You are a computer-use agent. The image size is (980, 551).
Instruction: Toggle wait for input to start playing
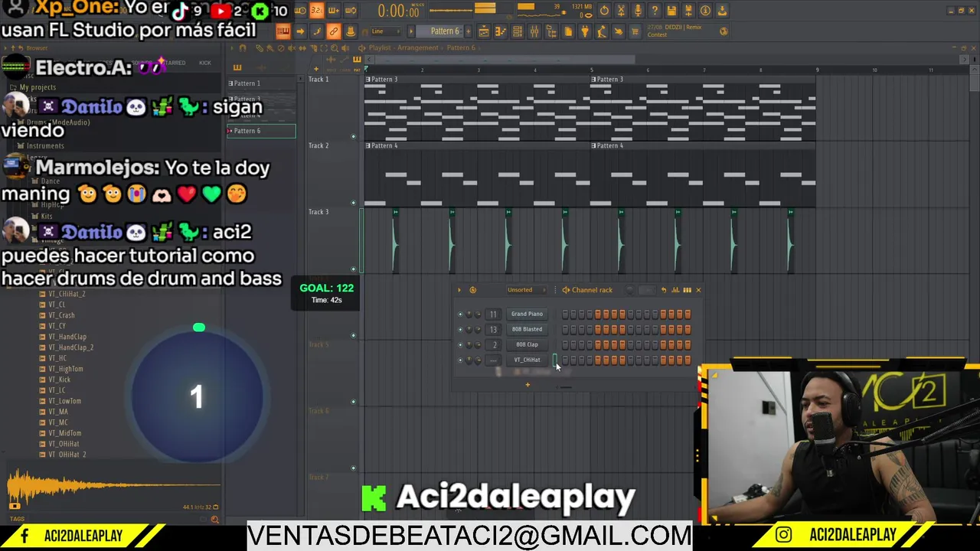tap(301, 11)
